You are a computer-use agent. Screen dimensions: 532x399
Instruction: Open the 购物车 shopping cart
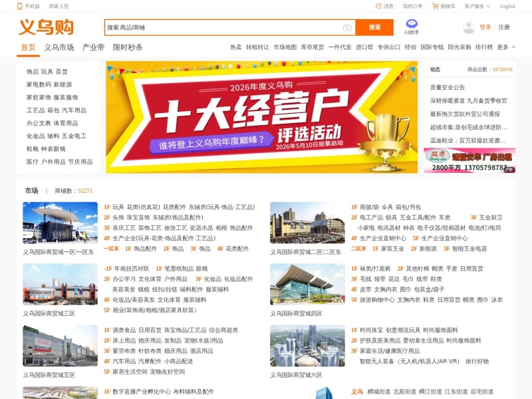coord(444,6)
